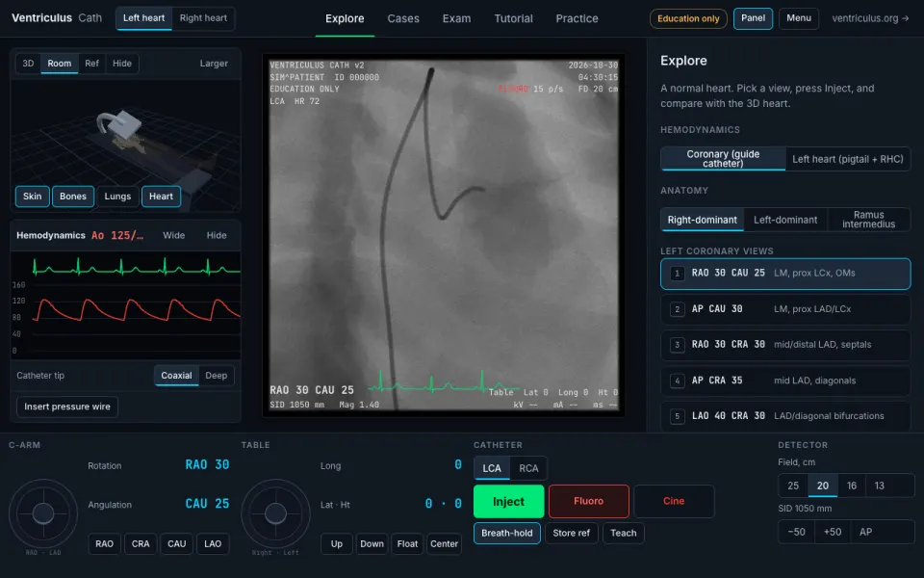Image resolution: width=924 pixels, height=578 pixels.
Task: Select the LCA catheter
Action: (x=492, y=468)
